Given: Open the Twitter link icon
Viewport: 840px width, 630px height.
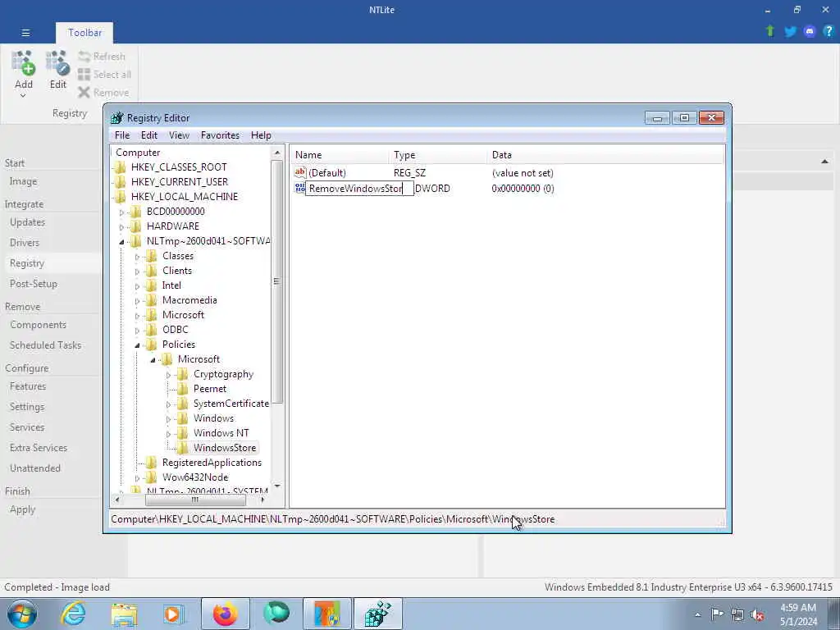Looking at the screenshot, I should pyautogui.click(x=790, y=31).
